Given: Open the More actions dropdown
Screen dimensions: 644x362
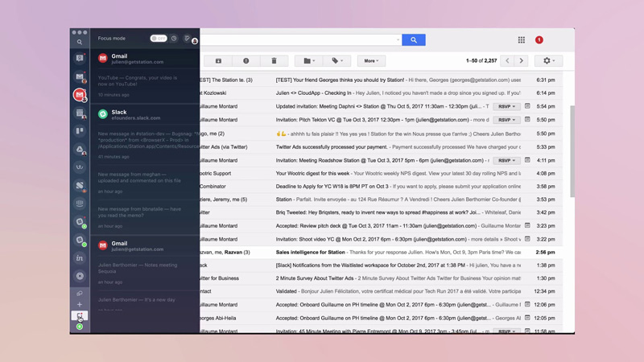Looking at the screenshot, I should tap(371, 61).
